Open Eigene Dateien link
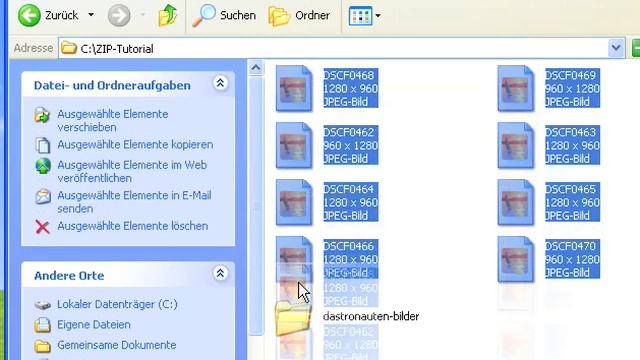The image size is (640, 360). coord(94,324)
